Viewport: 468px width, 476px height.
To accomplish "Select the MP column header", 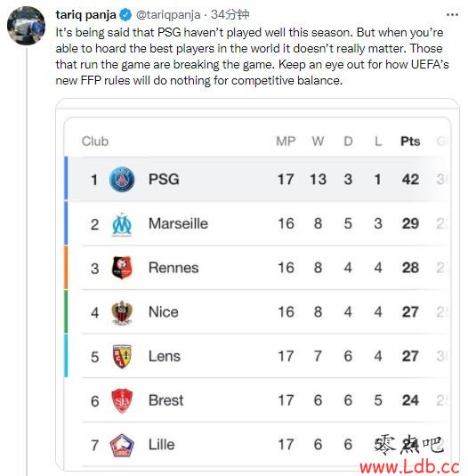I will 286,141.
